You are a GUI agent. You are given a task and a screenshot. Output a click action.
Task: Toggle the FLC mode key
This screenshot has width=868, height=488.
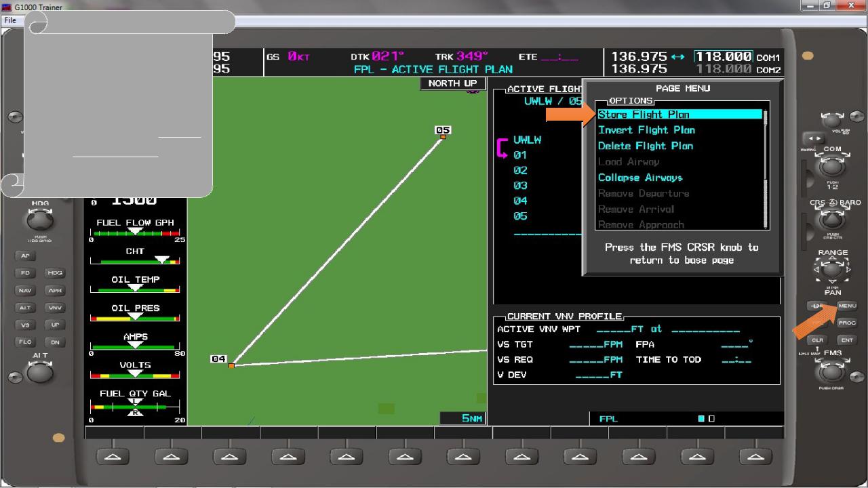pyautogui.click(x=24, y=342)
